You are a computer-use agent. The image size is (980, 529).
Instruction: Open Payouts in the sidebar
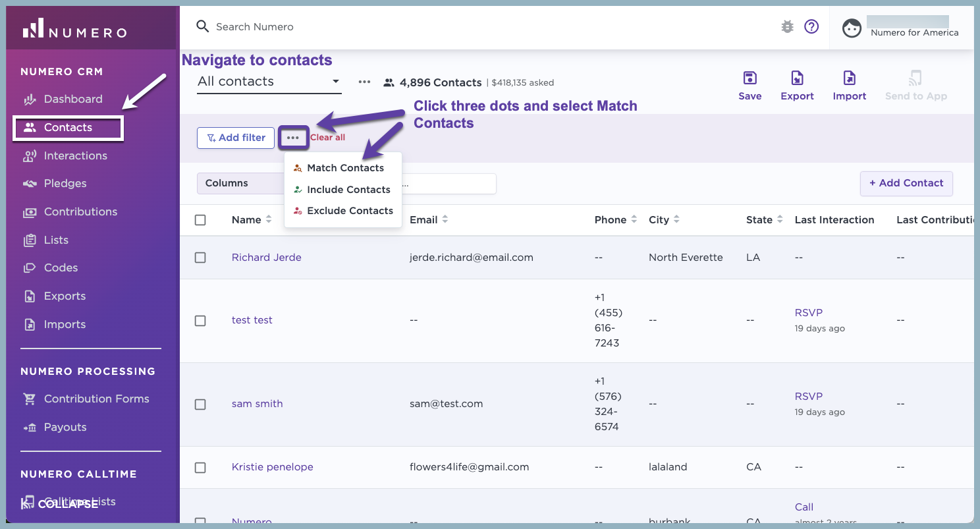[55, 428]
